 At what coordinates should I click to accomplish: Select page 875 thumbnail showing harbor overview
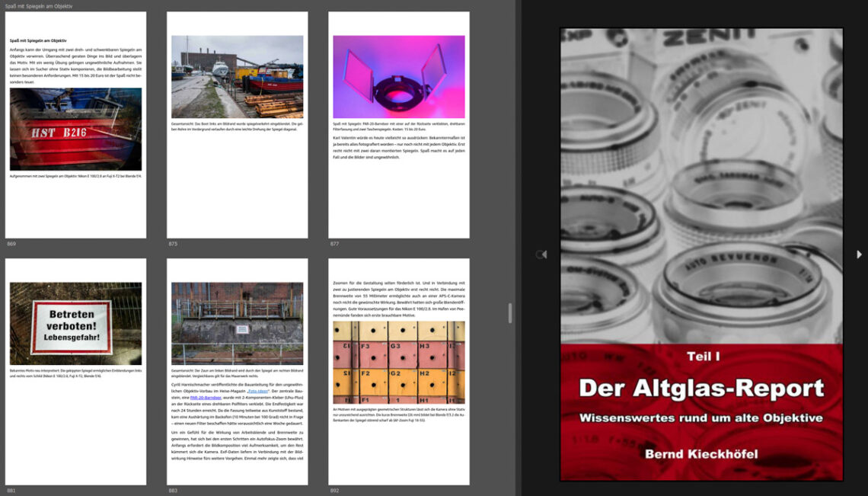point(238,125)
